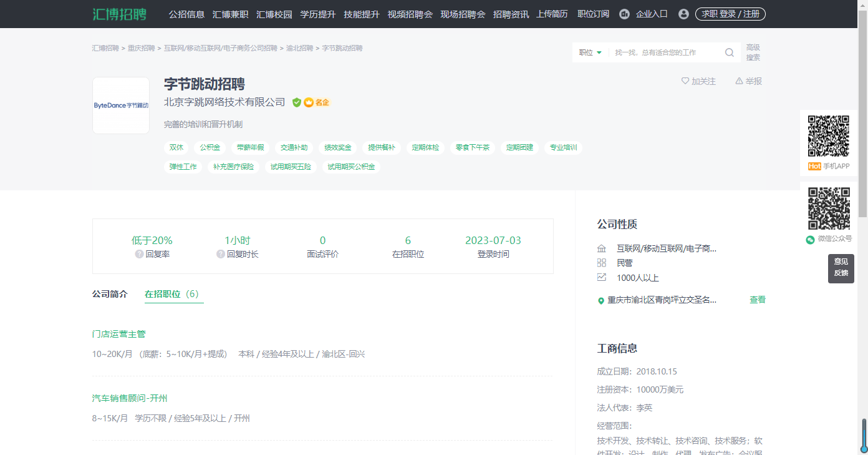This screenshot has width=868, height=455.
Task: Switch to the 在招职位（6） tab
Action: (174, 294)
